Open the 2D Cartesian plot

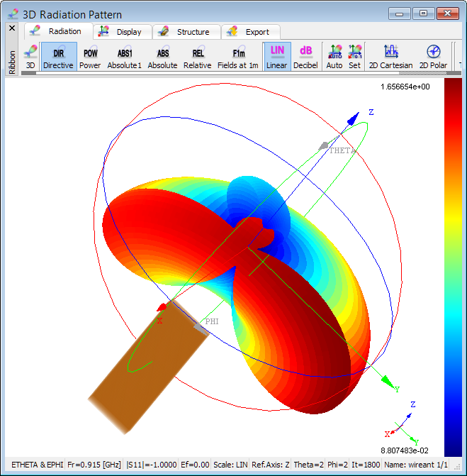pyautogui.click(x=390, y=57)
